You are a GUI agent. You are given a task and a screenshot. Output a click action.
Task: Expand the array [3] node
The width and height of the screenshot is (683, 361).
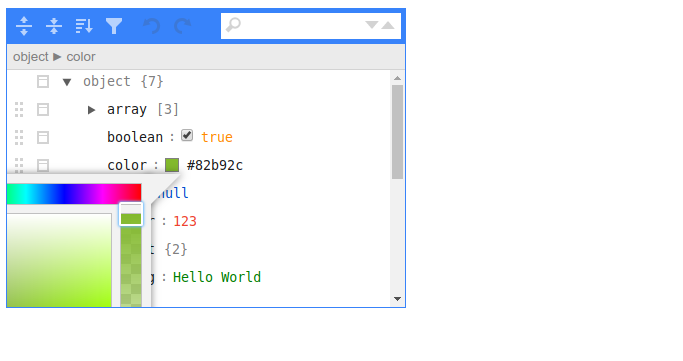click(x=91, y=110)
